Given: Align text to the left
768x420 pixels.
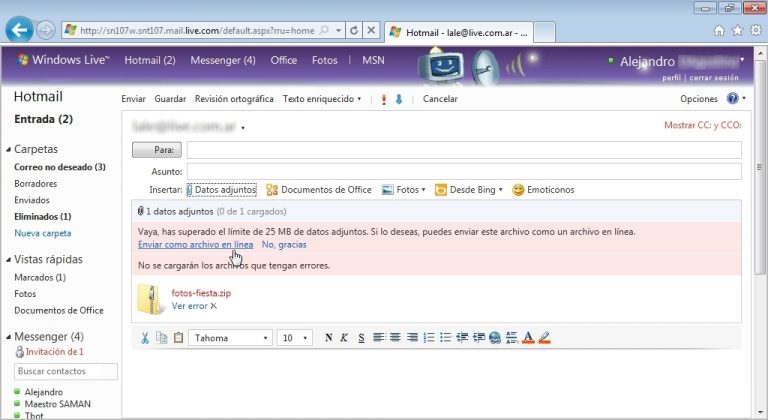Looking at the screenshot, I should (x=378, y=338).
